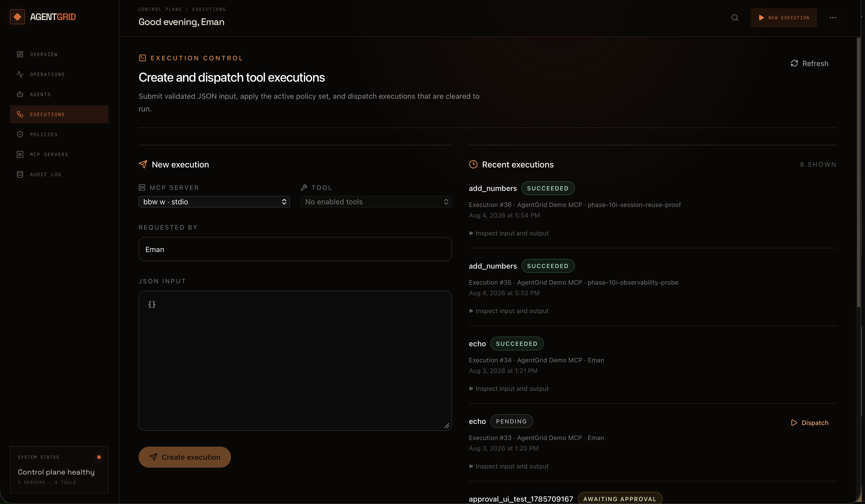Click the Executions breadcrumb at top
865x504 pixels.
coord(209,9)
